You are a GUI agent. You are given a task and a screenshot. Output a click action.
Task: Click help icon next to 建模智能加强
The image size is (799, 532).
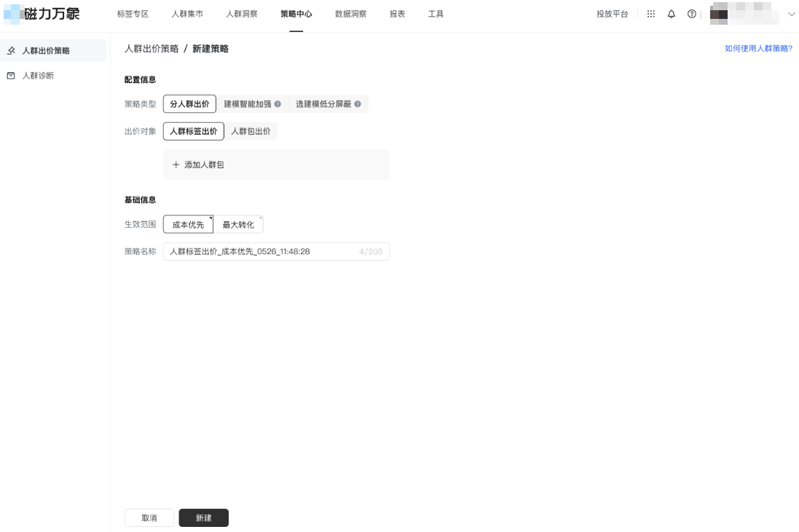278,104
